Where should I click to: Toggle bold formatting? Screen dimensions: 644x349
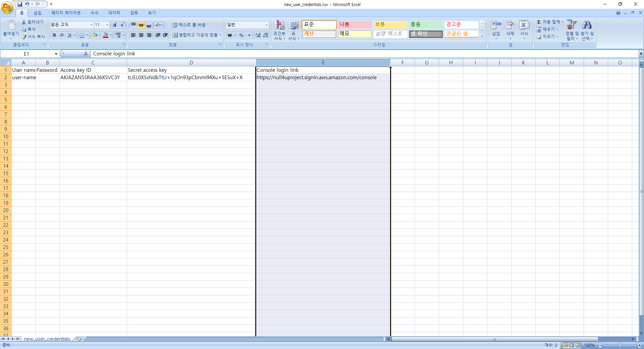pyautogui.click(x=54, y=35)
